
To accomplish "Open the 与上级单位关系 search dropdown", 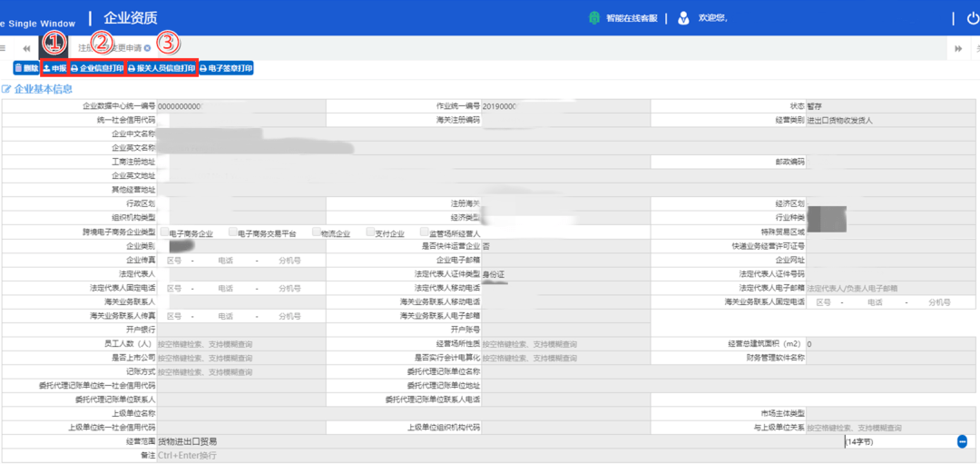I will coord(889,428).
